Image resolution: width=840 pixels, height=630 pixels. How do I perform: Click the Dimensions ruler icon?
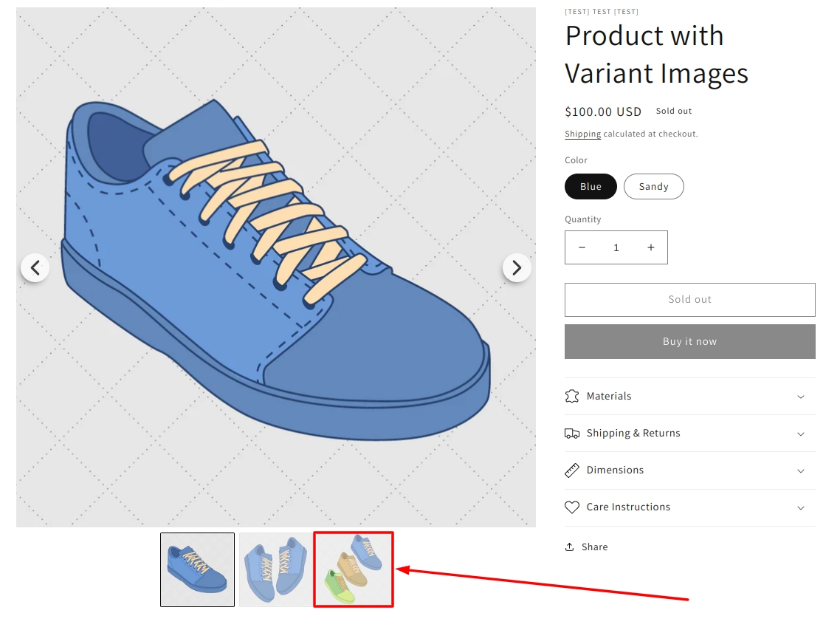click(x=572, y=470)
